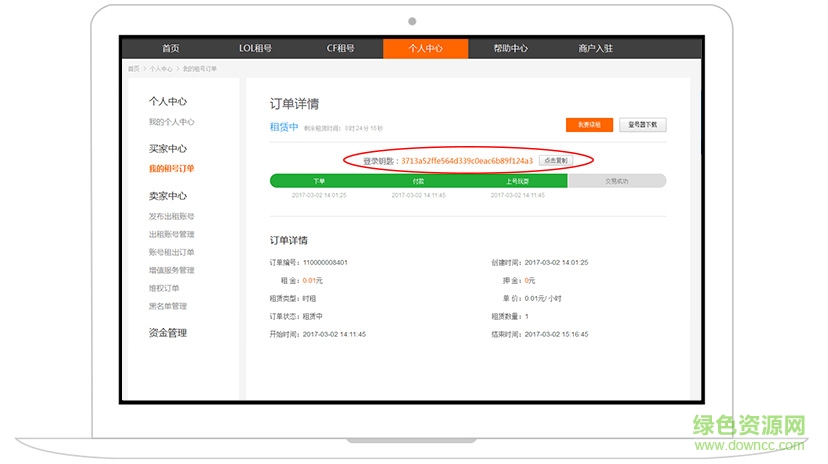Open the 首页 navigation tab
This screenshot has height=464, width=828.
click(x=170, y=48)
